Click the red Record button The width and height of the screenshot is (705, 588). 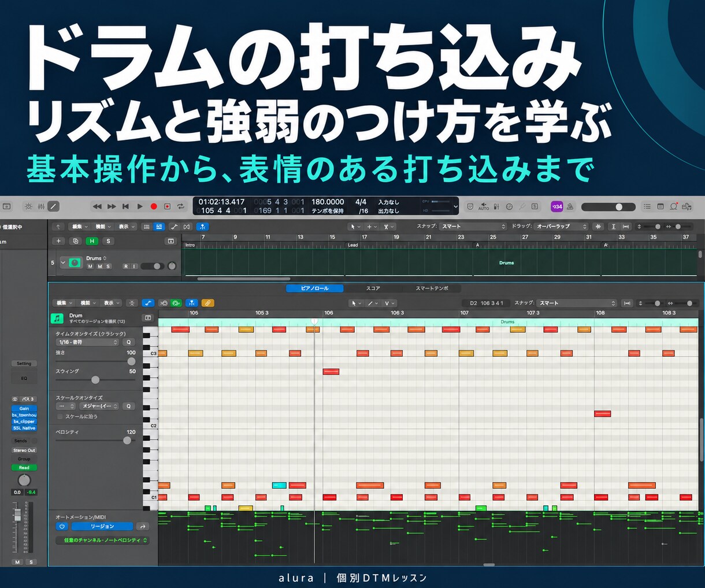(x=154, y=206)
